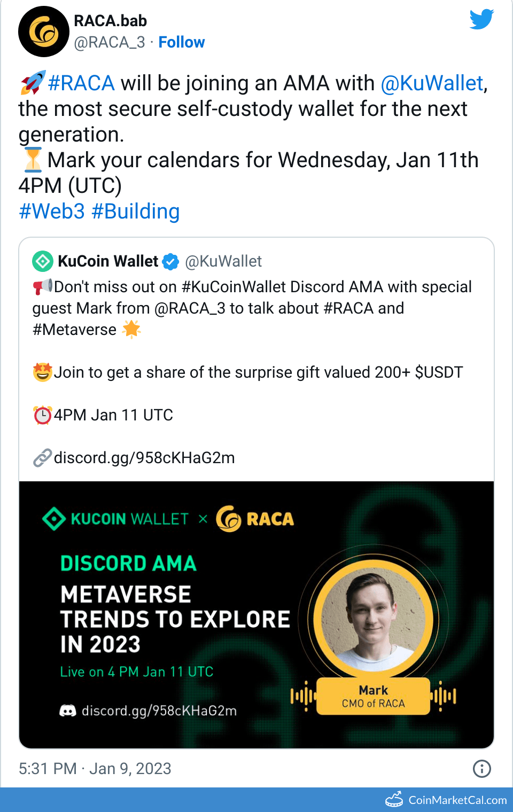Image resolution: width=513 pixels, height=812 pixels.
Task: Open the discord.gg/958cKHaG2m invite link
Action: [x=144, y=458]
